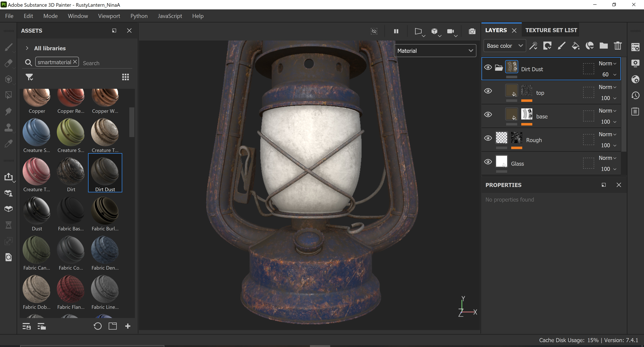Add a smart material layer

point(589,46)
